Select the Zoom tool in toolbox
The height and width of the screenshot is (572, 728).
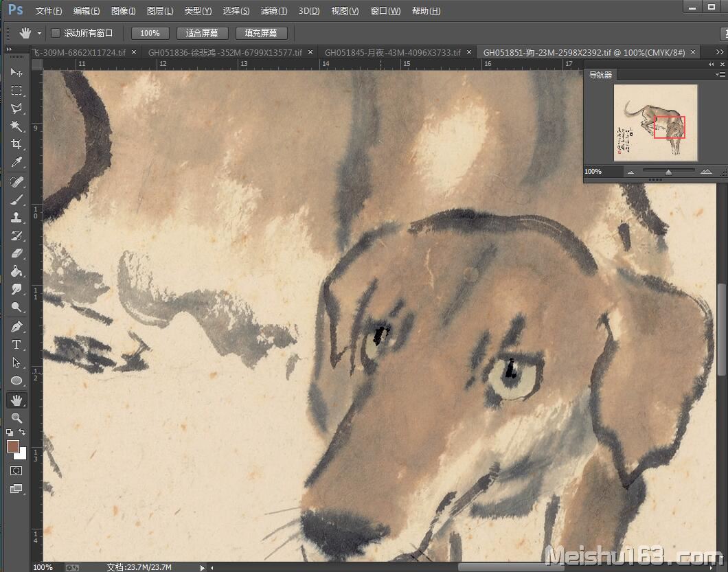tap(16, 418)
